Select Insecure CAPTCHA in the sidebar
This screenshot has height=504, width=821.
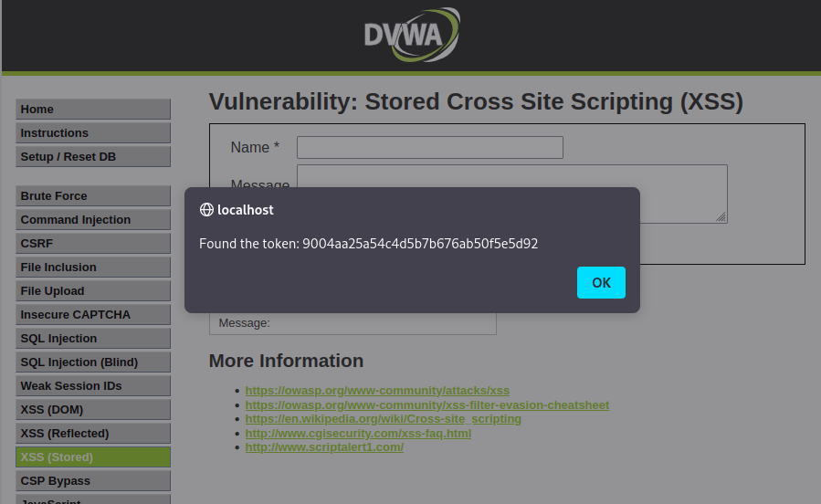coord(92,314)
